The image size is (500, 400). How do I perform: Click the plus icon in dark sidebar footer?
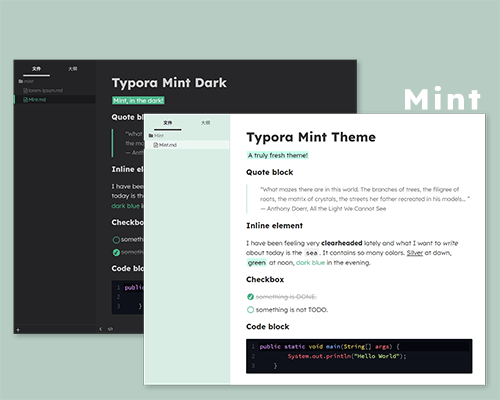18,330
